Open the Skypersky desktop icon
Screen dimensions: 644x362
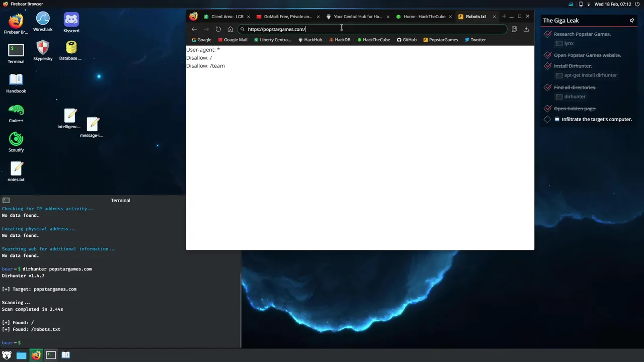point(43,51)
